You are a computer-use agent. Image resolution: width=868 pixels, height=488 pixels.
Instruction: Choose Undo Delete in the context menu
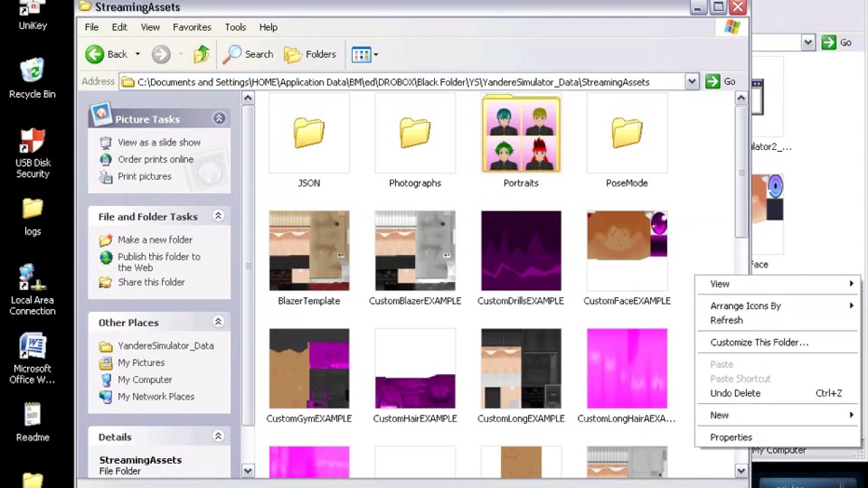pyautogui.click(x=778, y=393)
